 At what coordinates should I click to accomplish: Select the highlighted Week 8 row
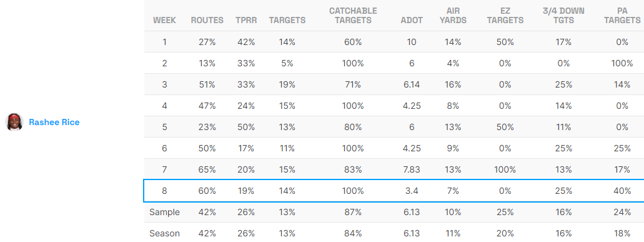click(394, 191)
